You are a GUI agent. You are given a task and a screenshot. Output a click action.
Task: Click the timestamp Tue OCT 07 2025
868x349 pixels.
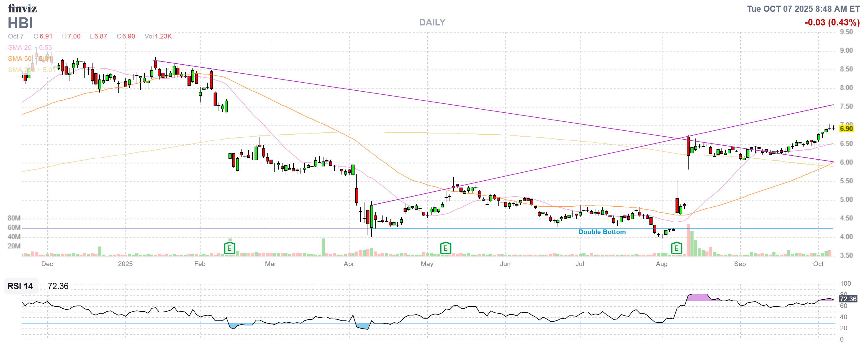tap(803, 9)
